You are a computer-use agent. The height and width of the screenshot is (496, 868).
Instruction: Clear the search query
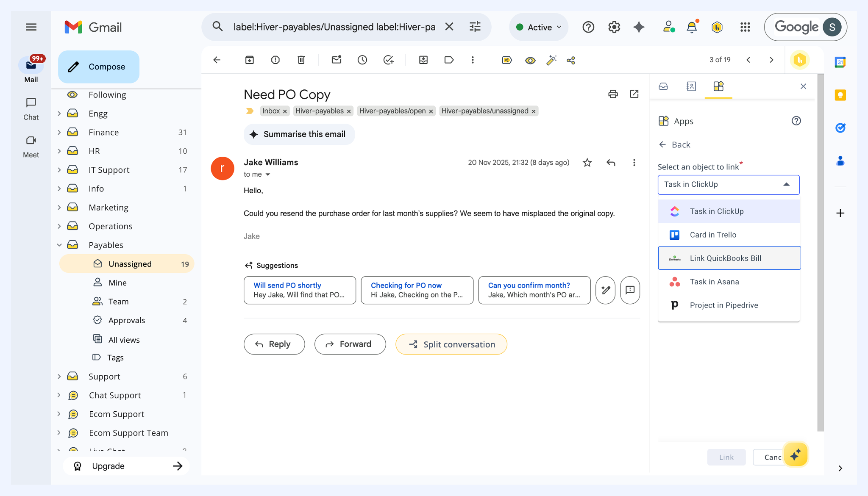click(449, 27)
